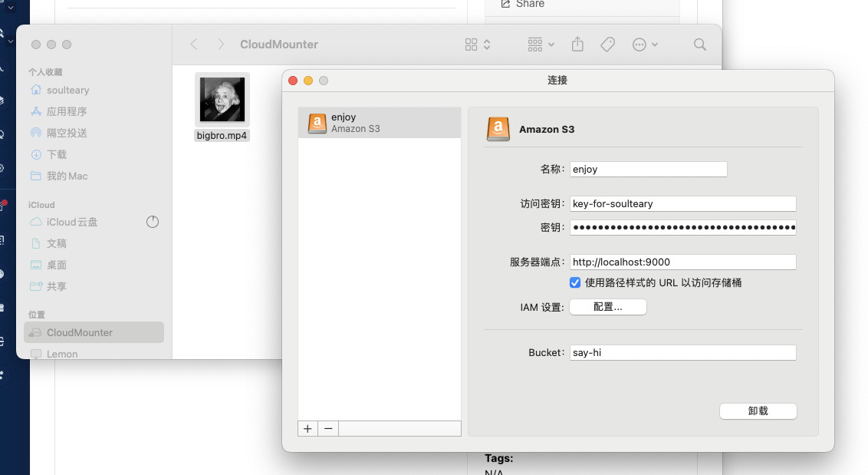868x475 pixels.
Task: Open the Finder more actions menu
Action: pyautogui.click(x=645, y=45)
